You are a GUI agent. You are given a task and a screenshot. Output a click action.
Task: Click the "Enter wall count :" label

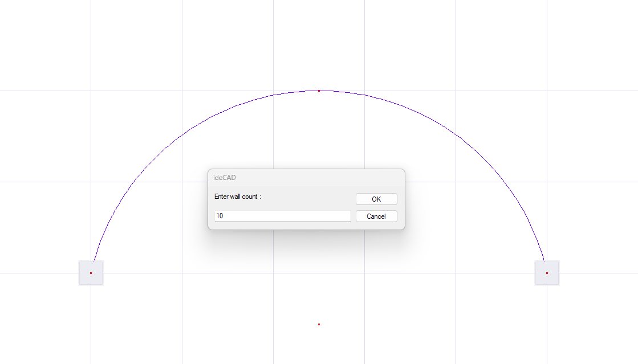[x=238, y=197]
